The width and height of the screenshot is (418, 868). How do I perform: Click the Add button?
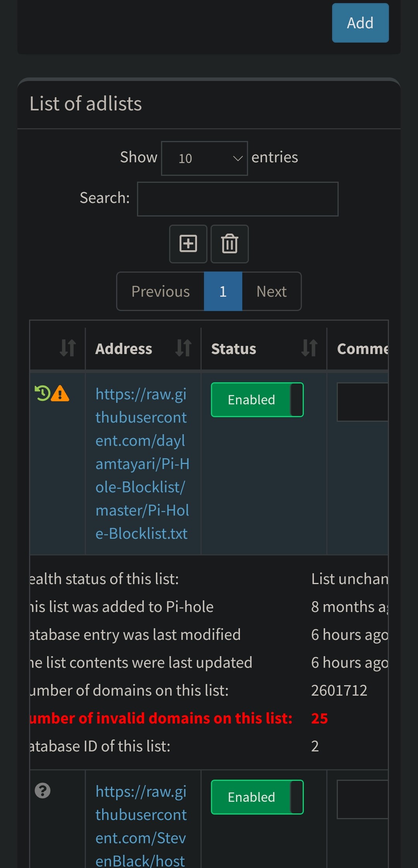point(360,23)
